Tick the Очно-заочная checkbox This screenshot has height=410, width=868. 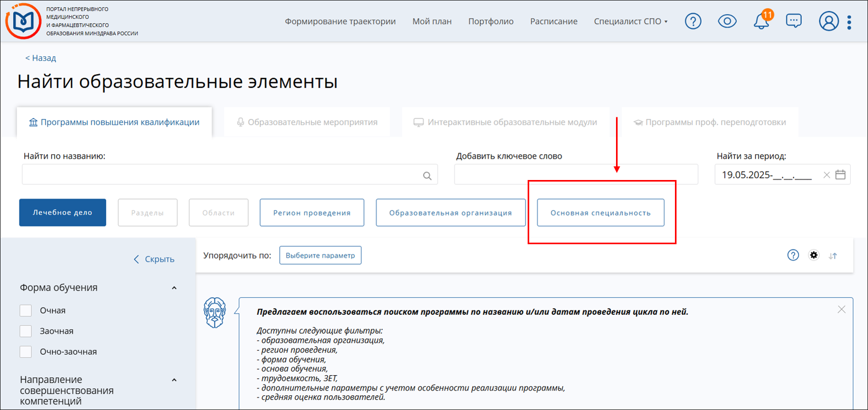26,352
